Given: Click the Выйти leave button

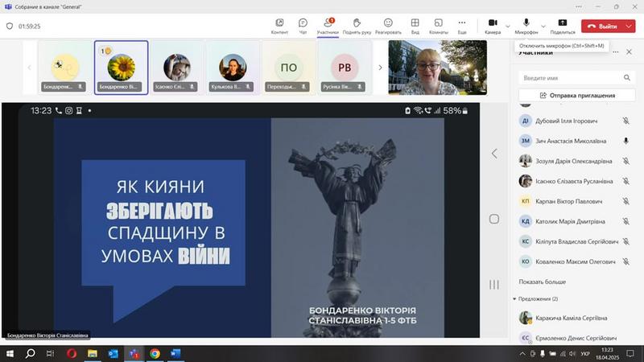Looking at the screenshot, I should pos(602,27).
